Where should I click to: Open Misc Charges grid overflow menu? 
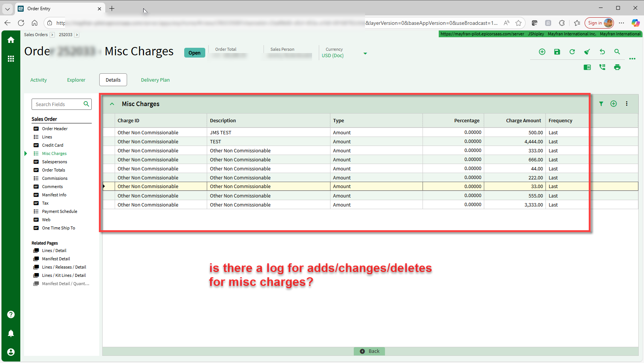[627, 104]
